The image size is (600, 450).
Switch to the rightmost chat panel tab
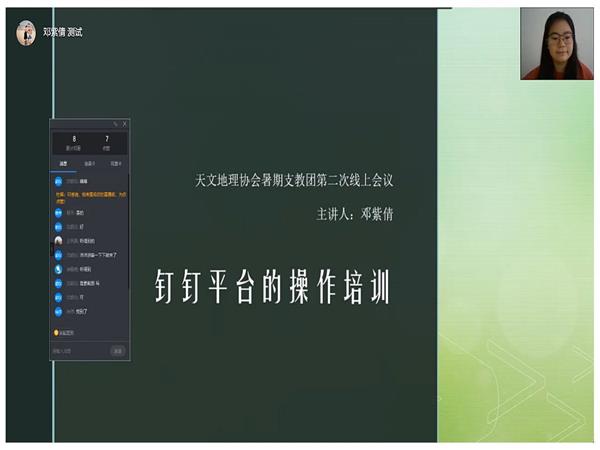pyautogui.click(x=116, y=164)
